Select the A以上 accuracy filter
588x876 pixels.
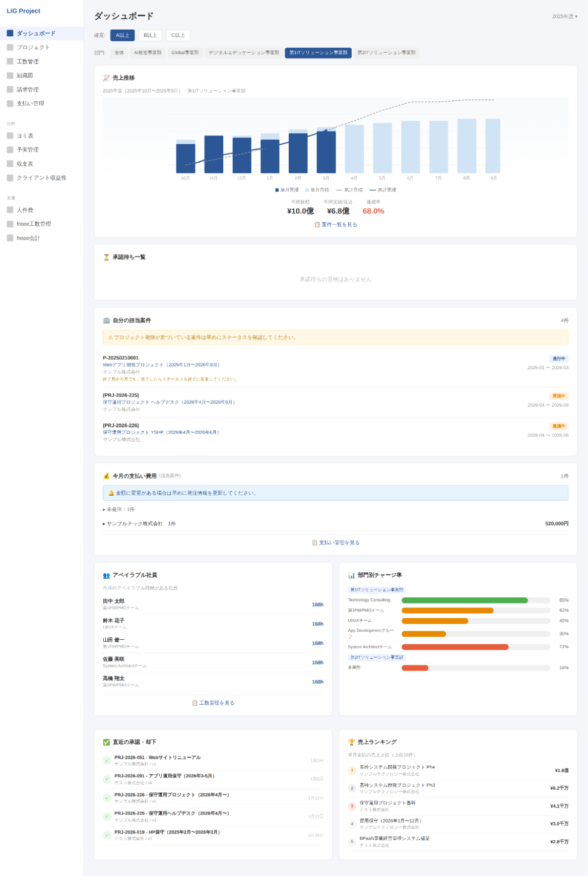[x=122, y=35]
